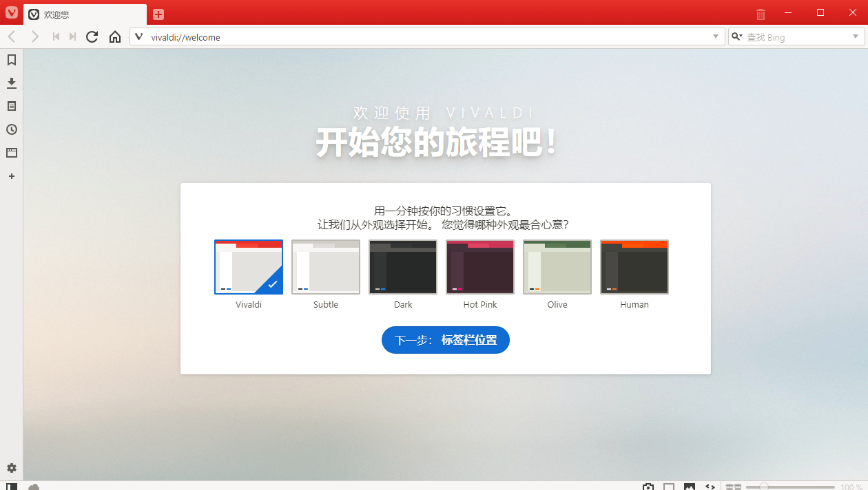
Task: Click the 用一分钟按你的习惯设置它 text
Action: tap(444, 211)
